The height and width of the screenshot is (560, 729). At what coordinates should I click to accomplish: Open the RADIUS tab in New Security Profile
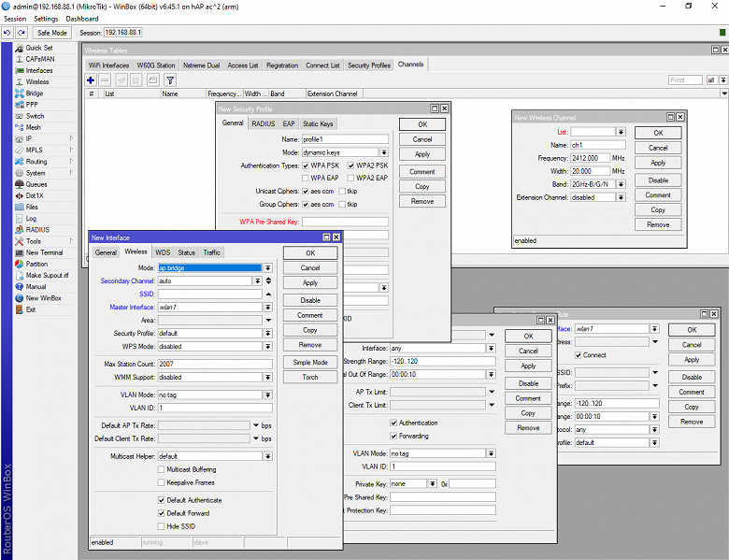click(x=263, y=123)
